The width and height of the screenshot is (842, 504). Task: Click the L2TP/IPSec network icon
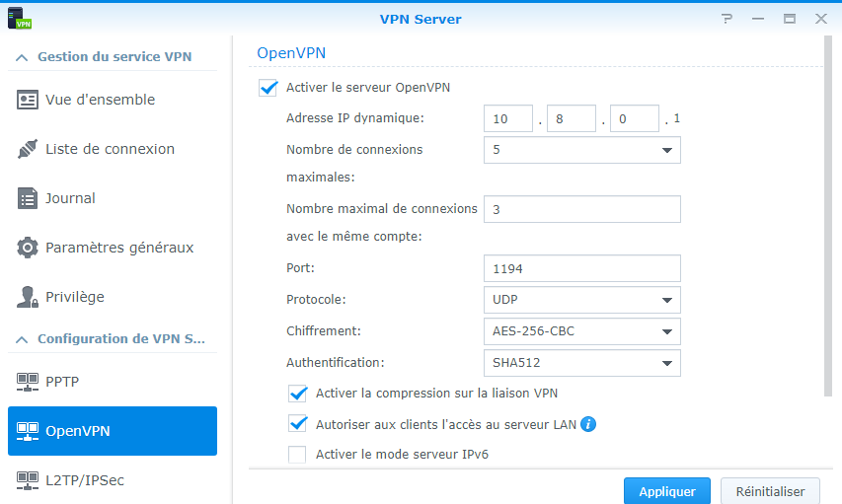tap(28, 480)
